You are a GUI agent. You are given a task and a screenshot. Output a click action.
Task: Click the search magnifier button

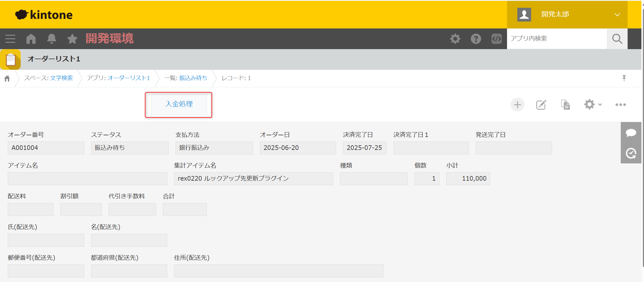click(617, 39)
